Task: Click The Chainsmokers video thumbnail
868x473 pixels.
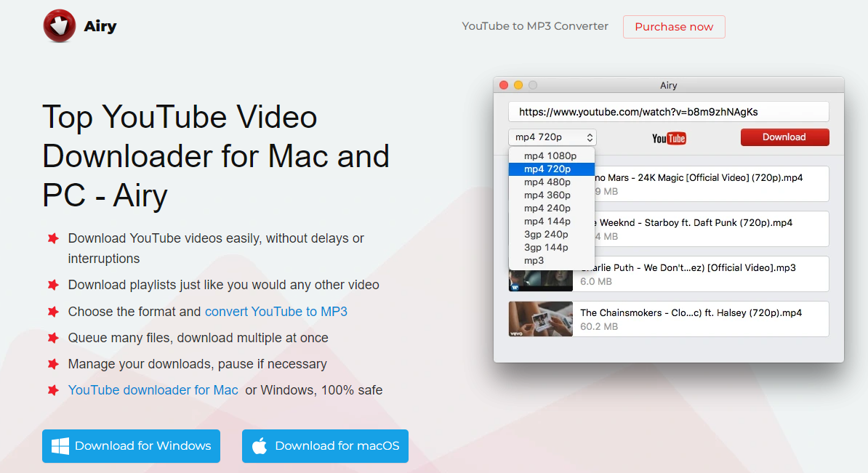Action: click(540, 319)
